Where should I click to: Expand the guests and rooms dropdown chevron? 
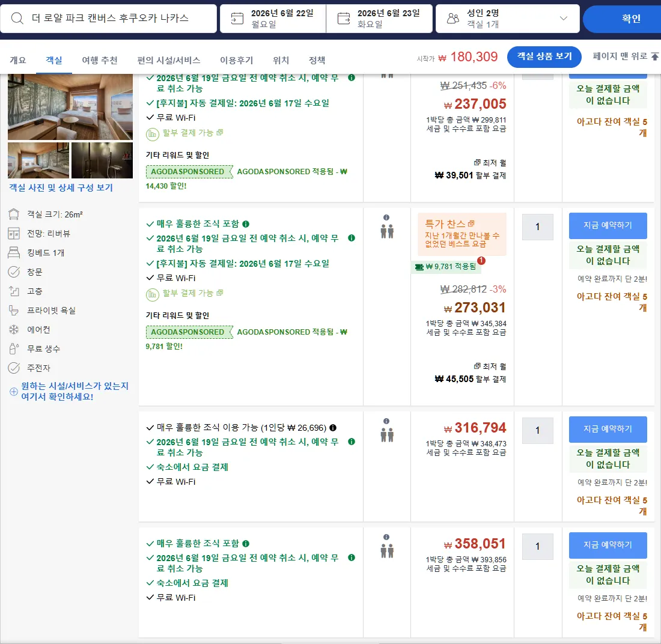click(x=563, y=19)
